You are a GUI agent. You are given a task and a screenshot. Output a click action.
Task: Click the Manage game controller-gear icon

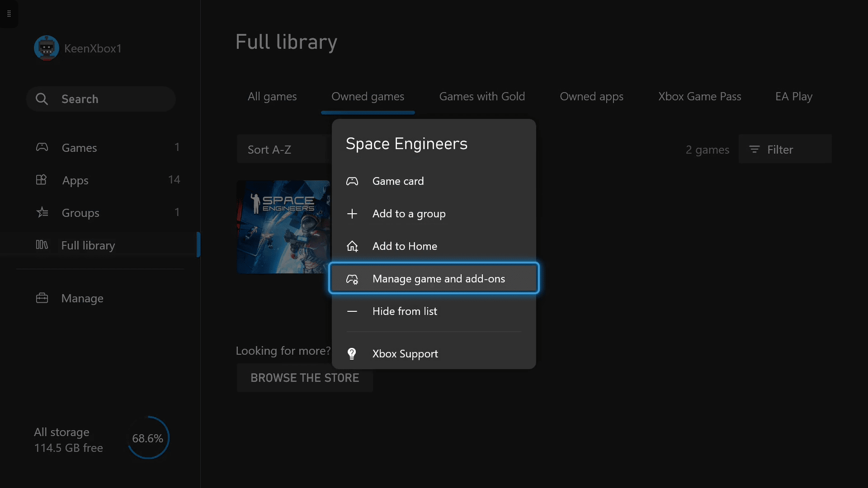point(352,279)
